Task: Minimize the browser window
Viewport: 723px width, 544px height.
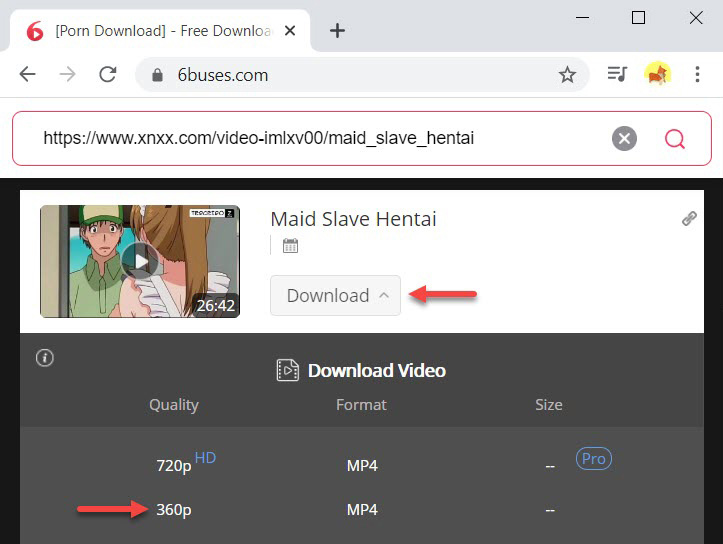Action: point(582,18)
